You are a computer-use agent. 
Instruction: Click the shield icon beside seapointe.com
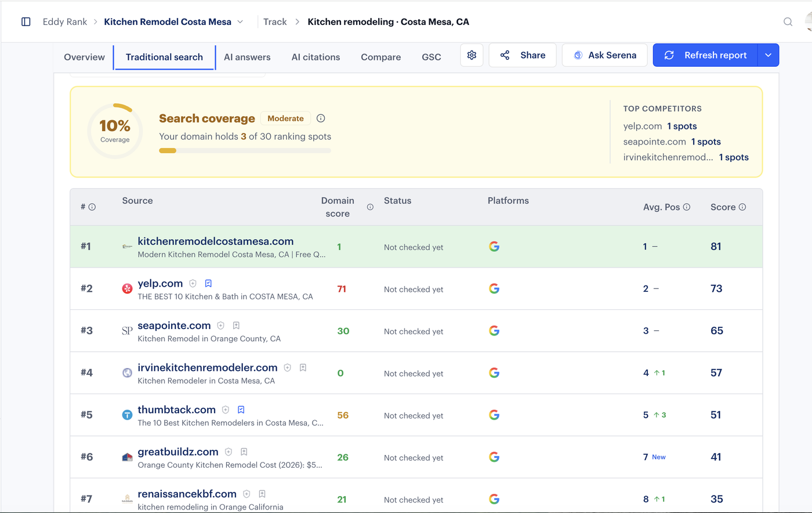point(220,326)
